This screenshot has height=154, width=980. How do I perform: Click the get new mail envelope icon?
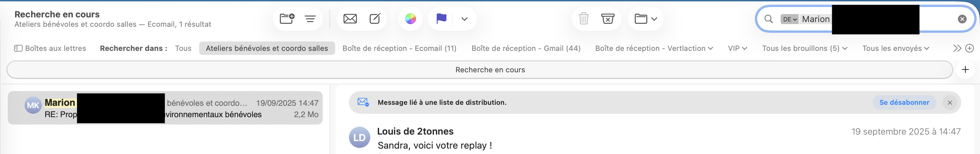coord(350,19)
